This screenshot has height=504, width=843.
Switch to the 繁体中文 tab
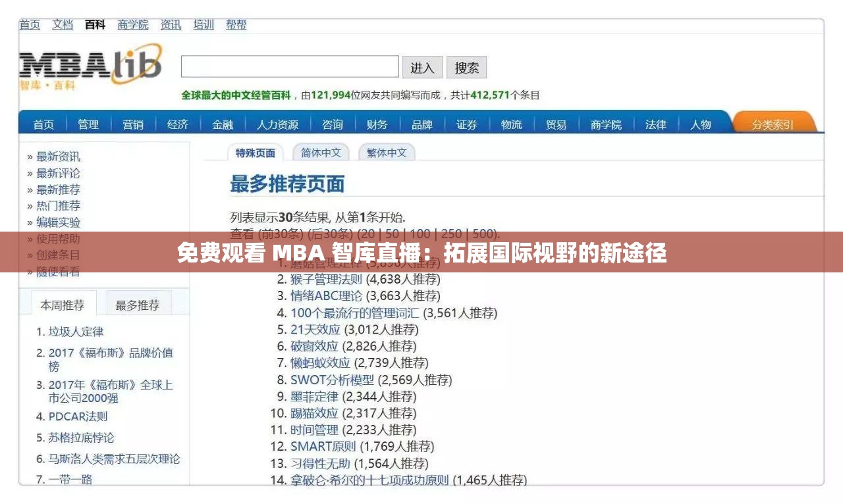pos(386,152)
